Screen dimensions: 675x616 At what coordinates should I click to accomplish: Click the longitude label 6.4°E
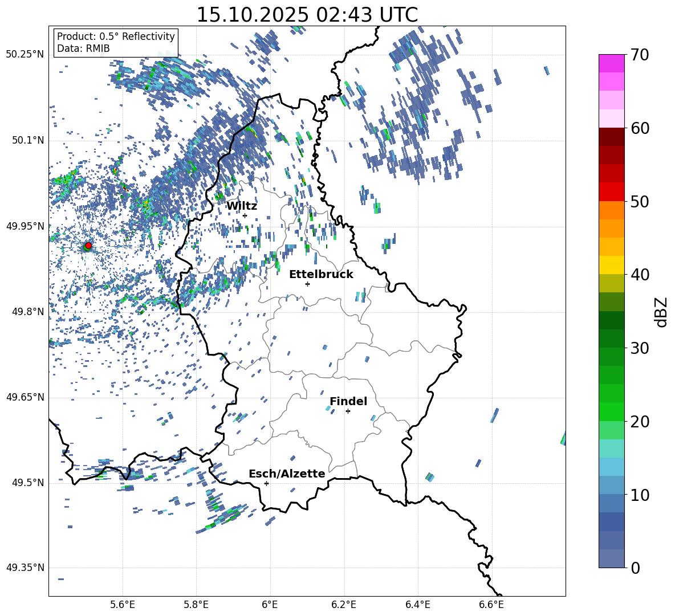tap(418, 605)
